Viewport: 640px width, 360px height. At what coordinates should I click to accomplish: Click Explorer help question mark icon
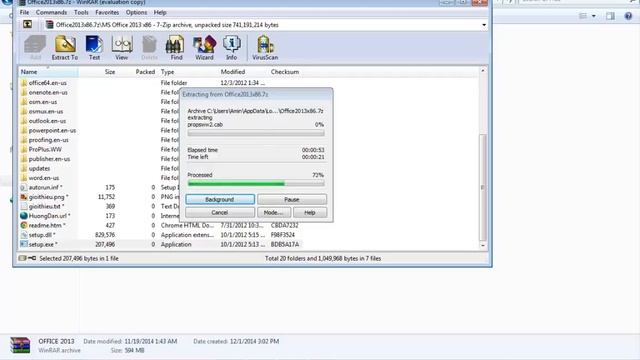click(x=628, y=16)
